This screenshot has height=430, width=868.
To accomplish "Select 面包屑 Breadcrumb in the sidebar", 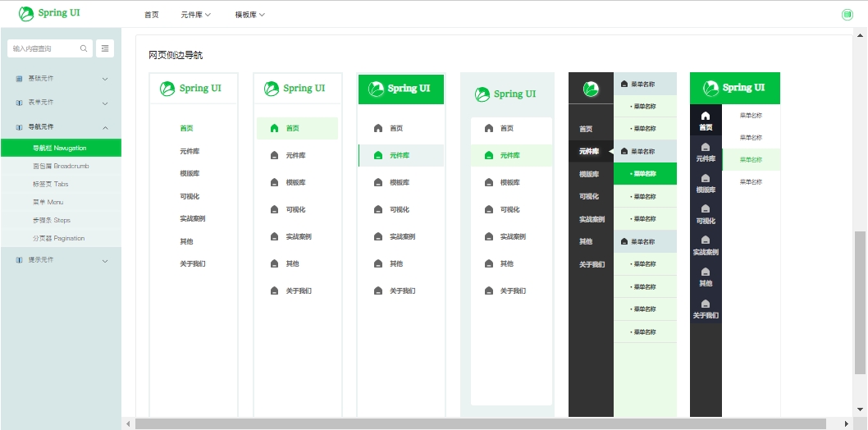I will tap(61, 166).
